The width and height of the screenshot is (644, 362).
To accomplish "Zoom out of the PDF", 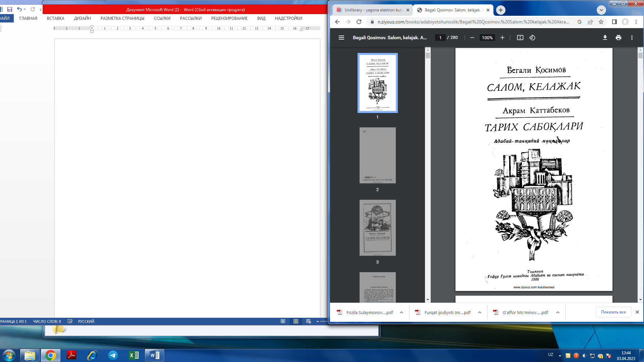I will click(x=472, y=38).
